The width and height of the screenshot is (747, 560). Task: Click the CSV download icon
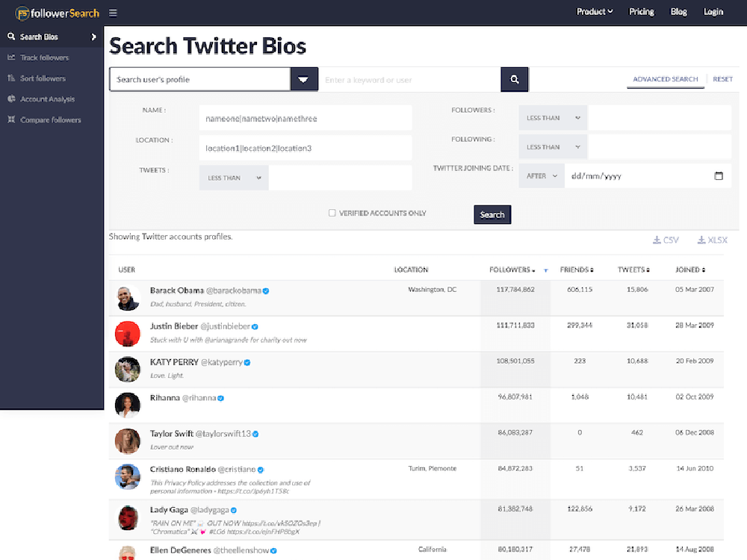(x=657, y=240)
